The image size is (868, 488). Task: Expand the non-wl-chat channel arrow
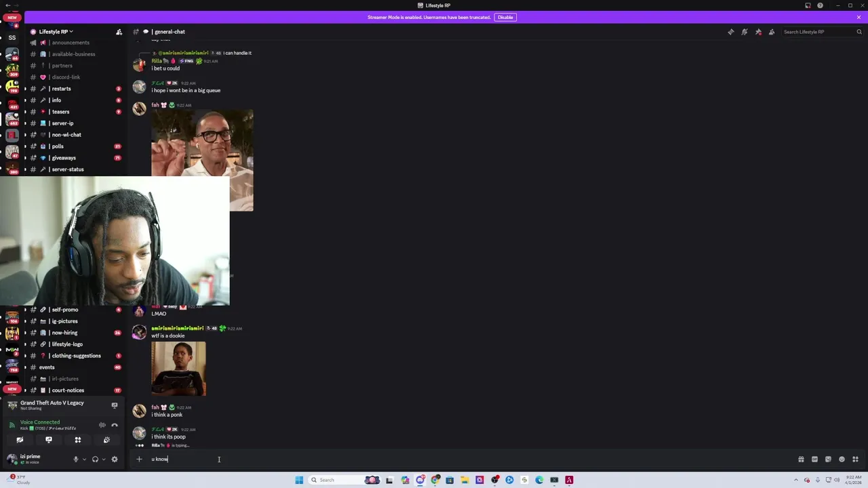pyautogui.click(x=25, y=135)
